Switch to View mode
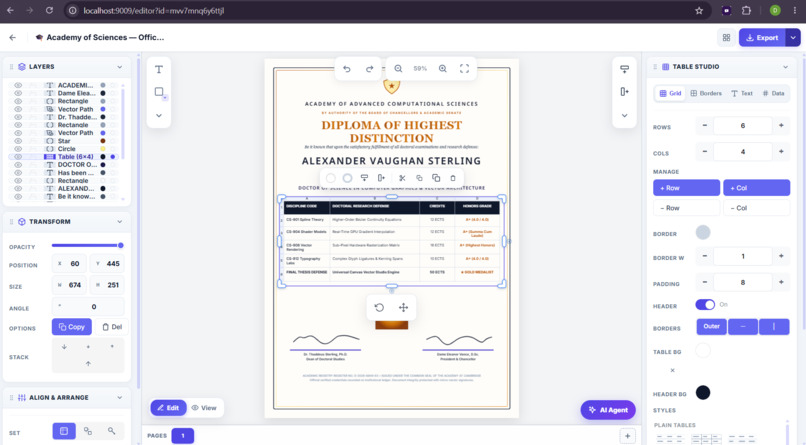This screenshot has height=445, width=806. (x=204, y=407)
